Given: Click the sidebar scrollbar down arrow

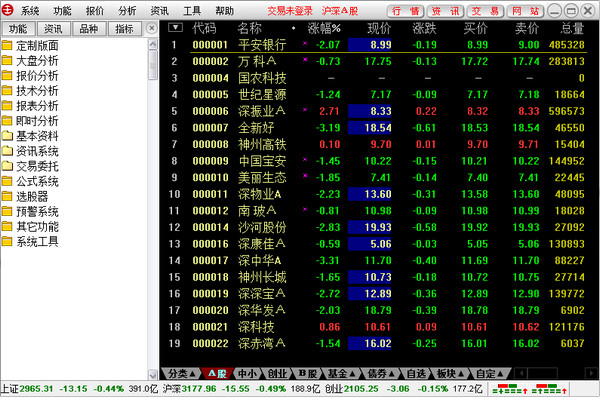Looking at the screenshot, I should click(x=153, y=374).
